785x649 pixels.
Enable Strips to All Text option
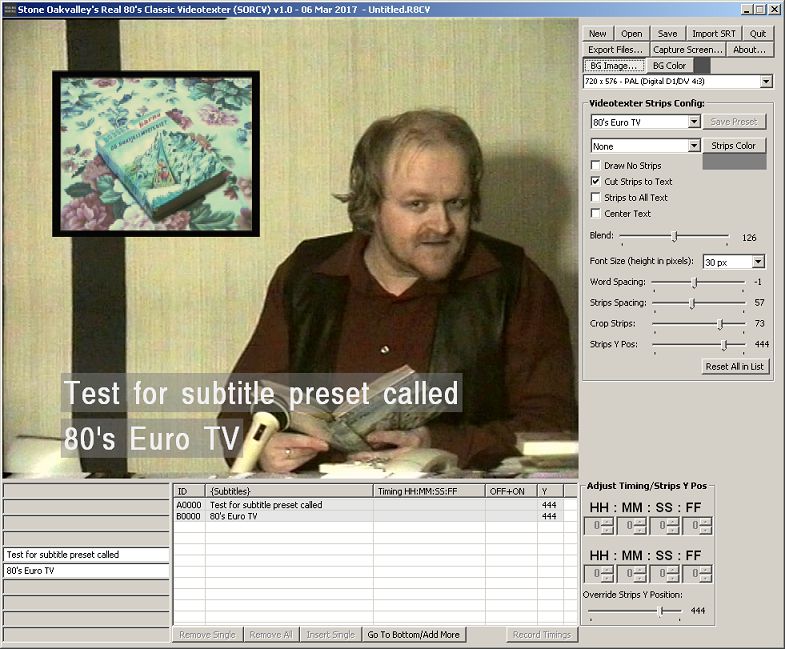(596, 197)
